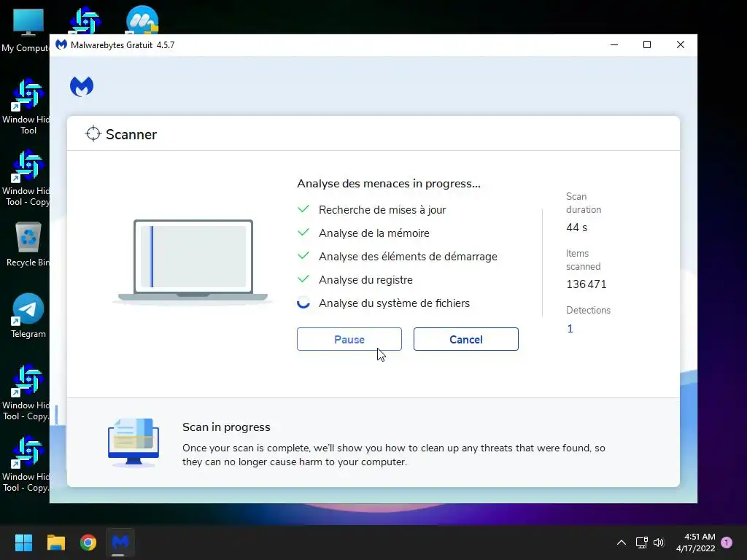The width and height of the screenshot is (747, 560).
Task: Select the Window Hide Tool desktop shortcut
Action: (26, 106)
